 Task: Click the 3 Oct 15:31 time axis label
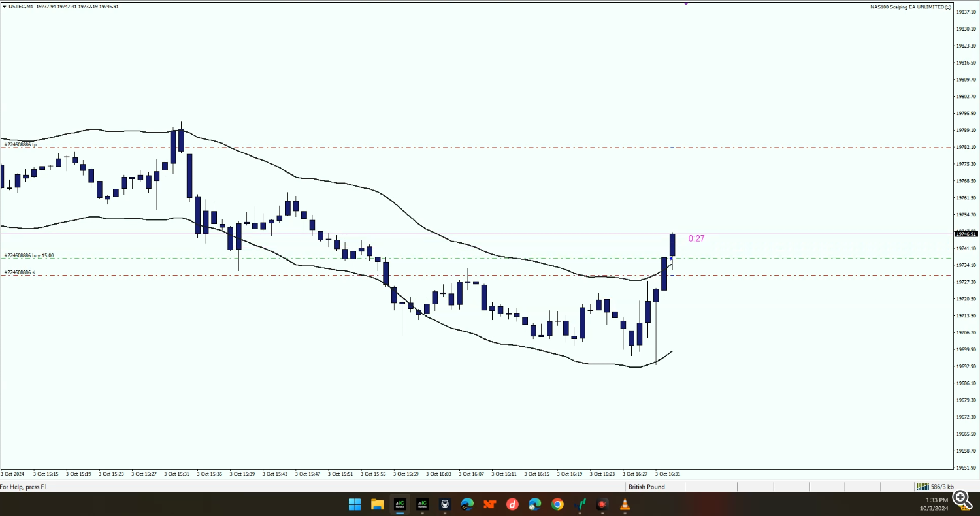pos(177,474)
